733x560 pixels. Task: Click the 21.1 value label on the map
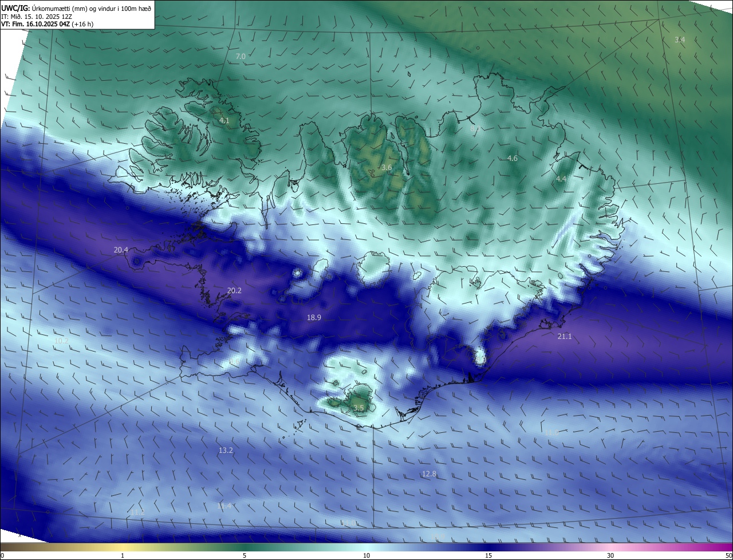tap(565, 336)
